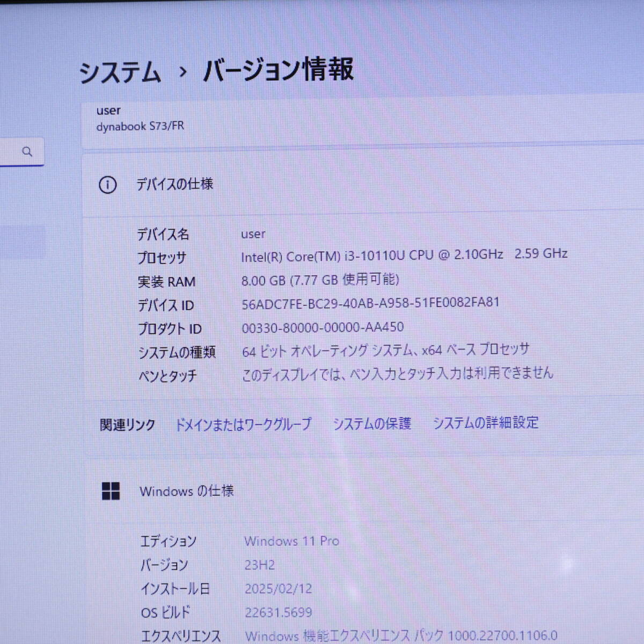Click the settings search box
Viewport: 644px width, 644px height.
(x=22, y=152)
